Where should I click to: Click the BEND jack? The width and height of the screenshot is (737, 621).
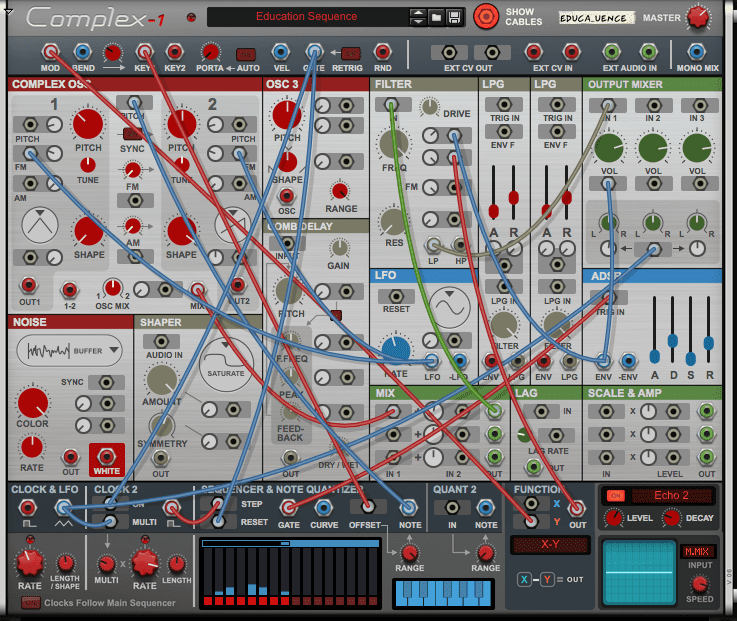coord(83,52)
